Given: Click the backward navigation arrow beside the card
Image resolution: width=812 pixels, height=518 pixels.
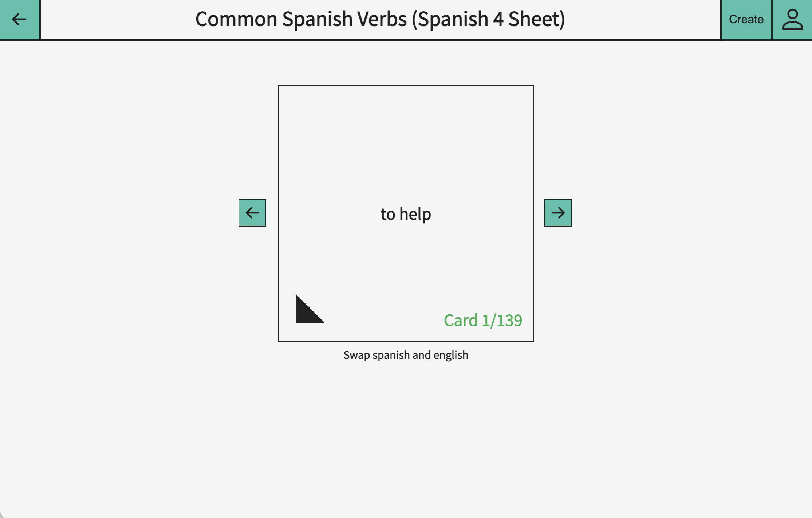Looking at the screenshot, I should point(252,213).
